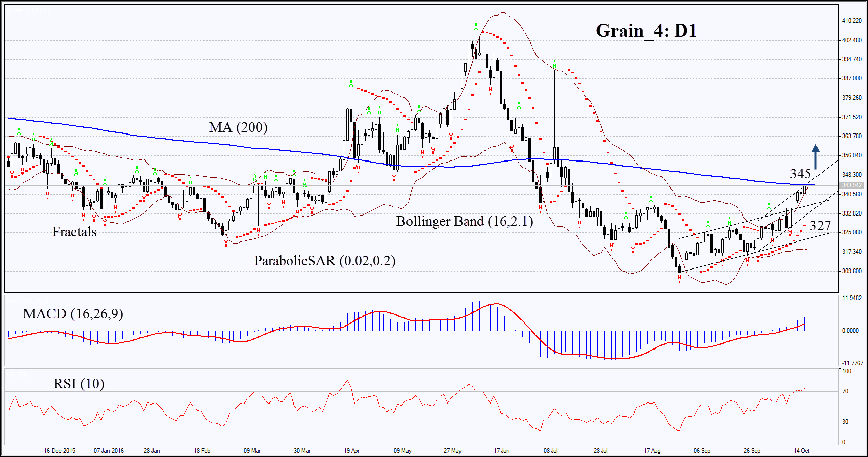Click the 309.600 price axis value
Screen dimensions: 868x457
[x=852, y=271]
